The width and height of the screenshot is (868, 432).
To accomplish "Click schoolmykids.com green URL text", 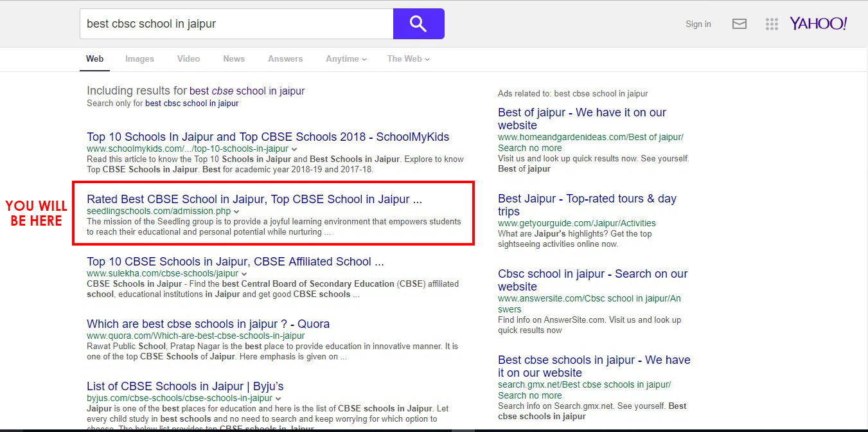I will (188, 148).
